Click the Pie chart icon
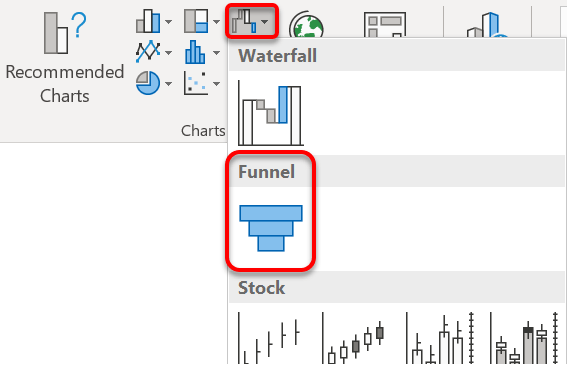This screenshot has height=366, width=567. (x=148, y=83)
